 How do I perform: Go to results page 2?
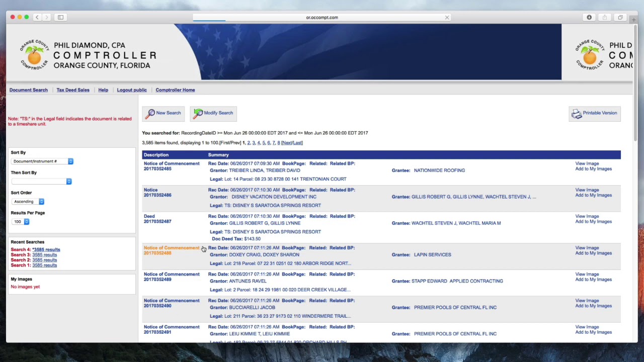[249, 143]
